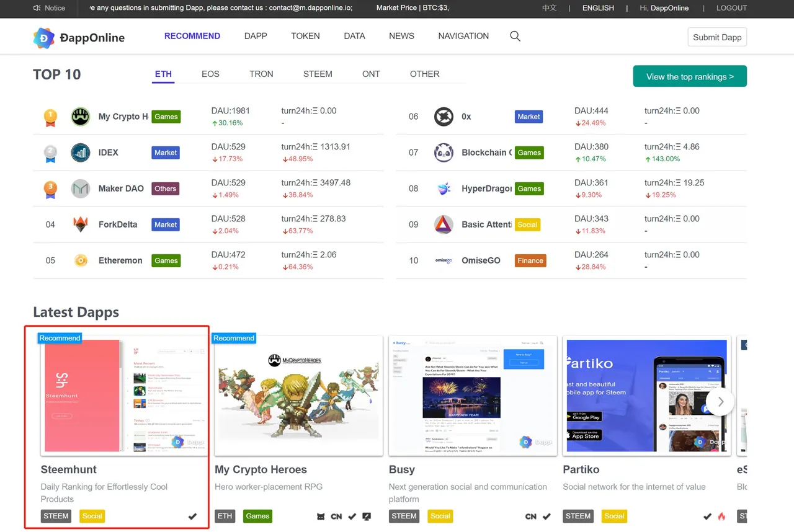
Task: Click the Notice speaker icon
Action: pos(37,8)
